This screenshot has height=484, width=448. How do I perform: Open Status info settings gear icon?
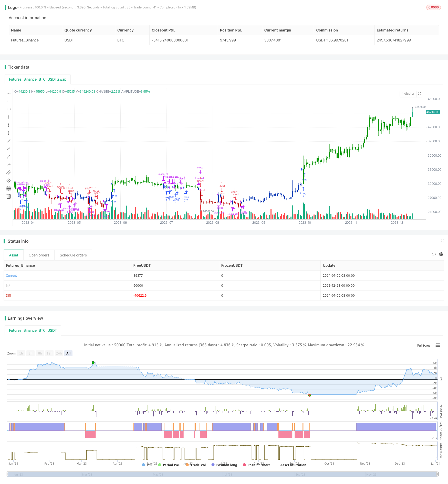click(x=441, y=254)
